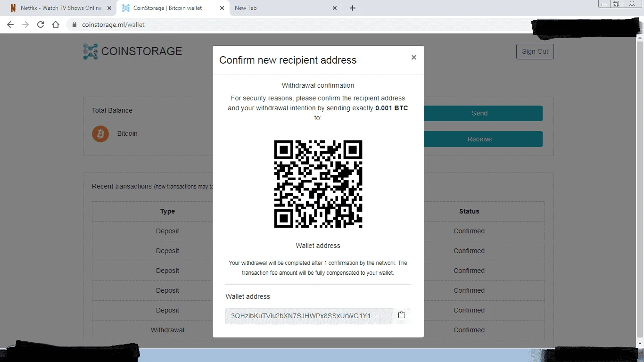
Task: Close the CoinStorage tab
Action: pyautogui.click(x=223, y=8)
